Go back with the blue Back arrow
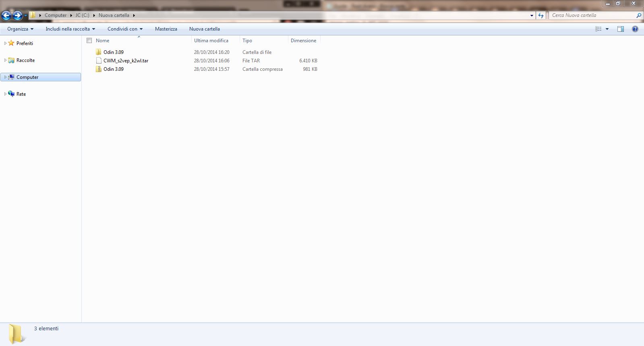This screenshot has height=346, width=644. 6,15
